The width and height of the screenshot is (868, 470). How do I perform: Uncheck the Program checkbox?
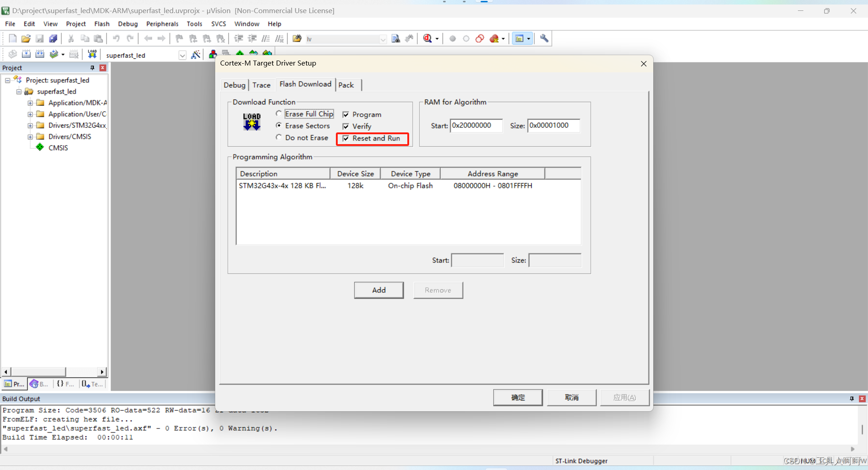pos(346,115)
